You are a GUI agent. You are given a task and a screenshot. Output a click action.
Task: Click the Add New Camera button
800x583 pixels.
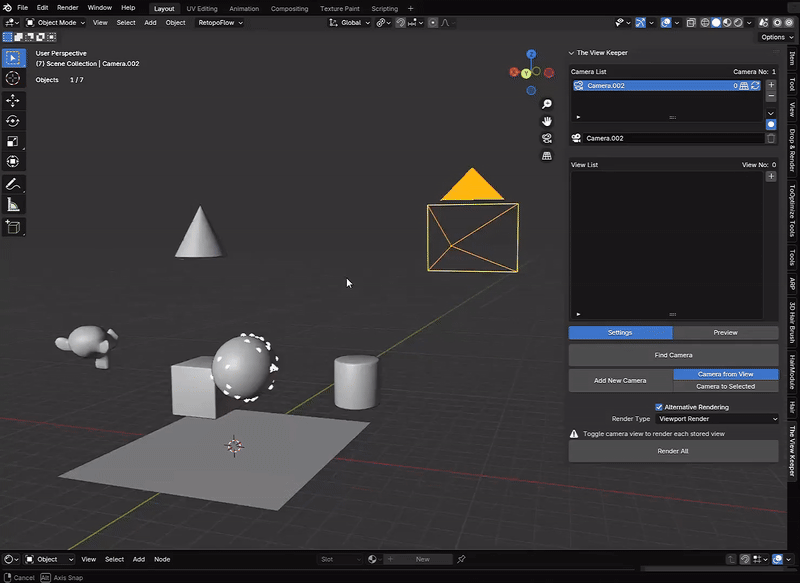[620, 381]
